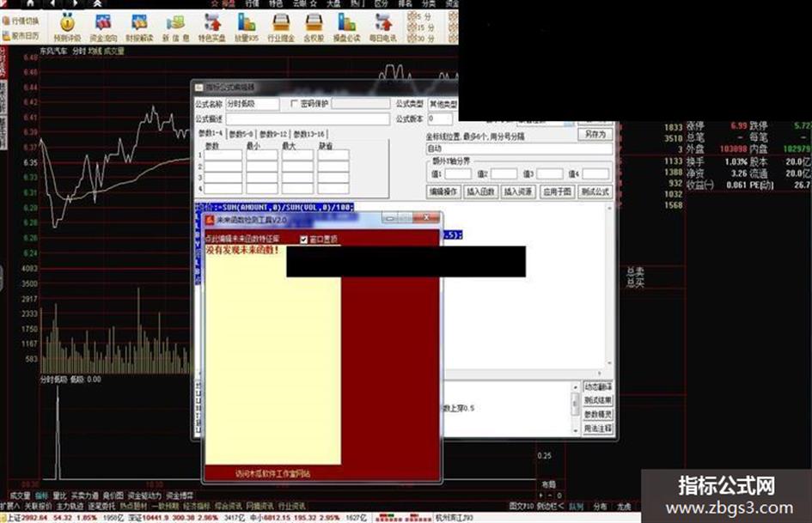
Task: Open the 财报解读 toolbar icon
Action: tap(139, 27)
